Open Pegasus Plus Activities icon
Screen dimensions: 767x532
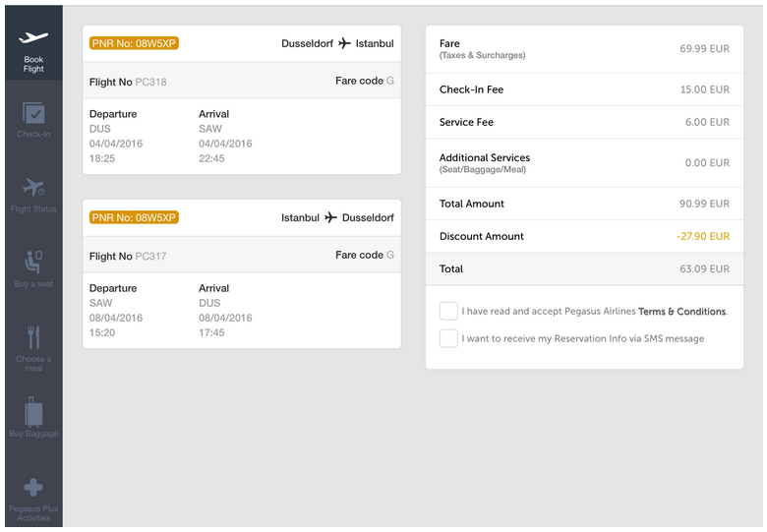[x=33, y=487]
